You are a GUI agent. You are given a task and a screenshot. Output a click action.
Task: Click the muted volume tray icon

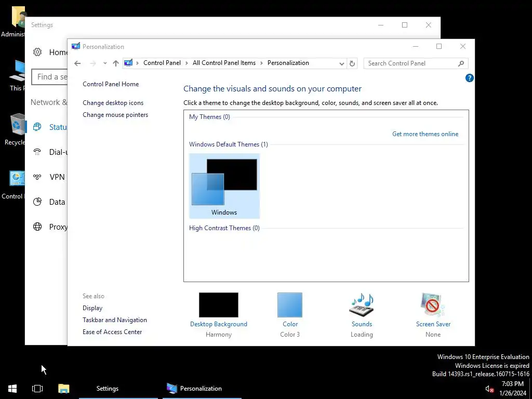489,389
